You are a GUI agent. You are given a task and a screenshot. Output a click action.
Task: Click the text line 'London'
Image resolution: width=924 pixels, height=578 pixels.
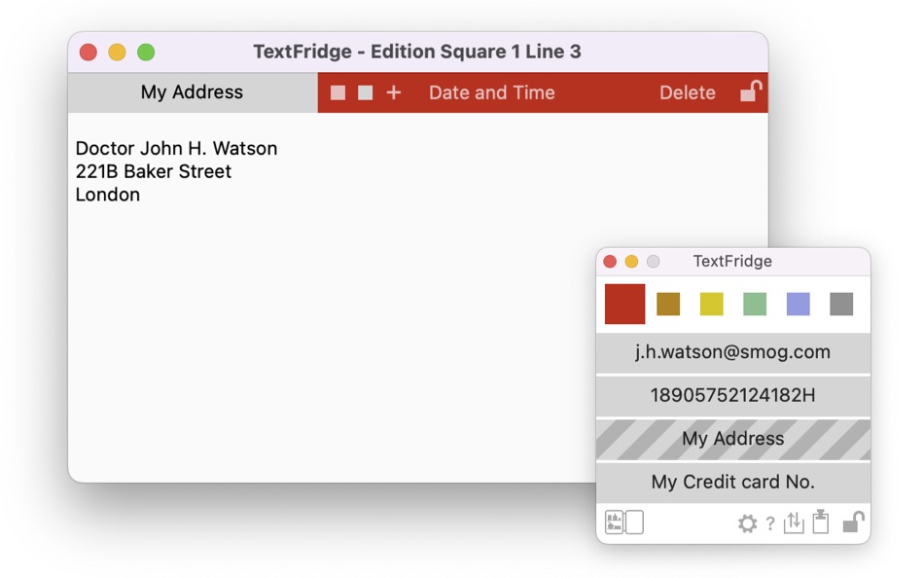[108, 195]
